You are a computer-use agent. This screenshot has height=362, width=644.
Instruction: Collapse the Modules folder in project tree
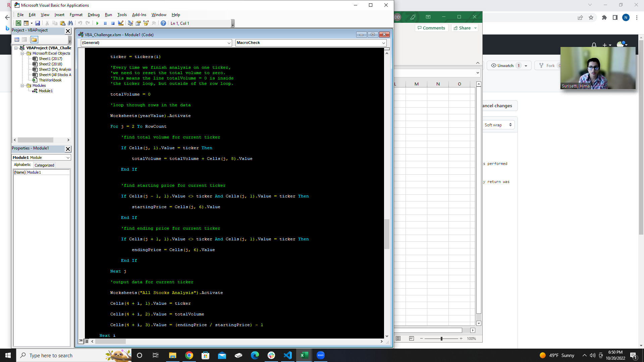pos(22,85)
